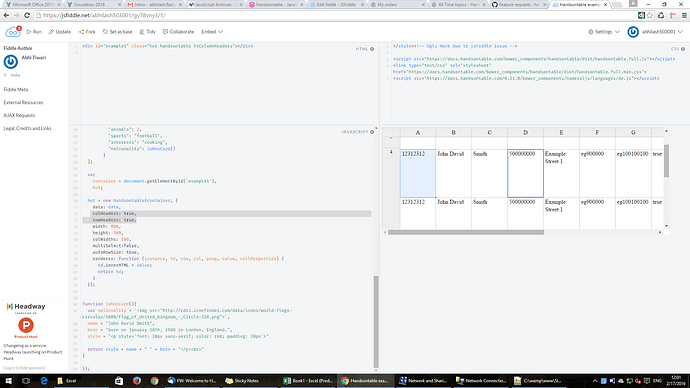Expand the Embed dropdown

(212, 32)
